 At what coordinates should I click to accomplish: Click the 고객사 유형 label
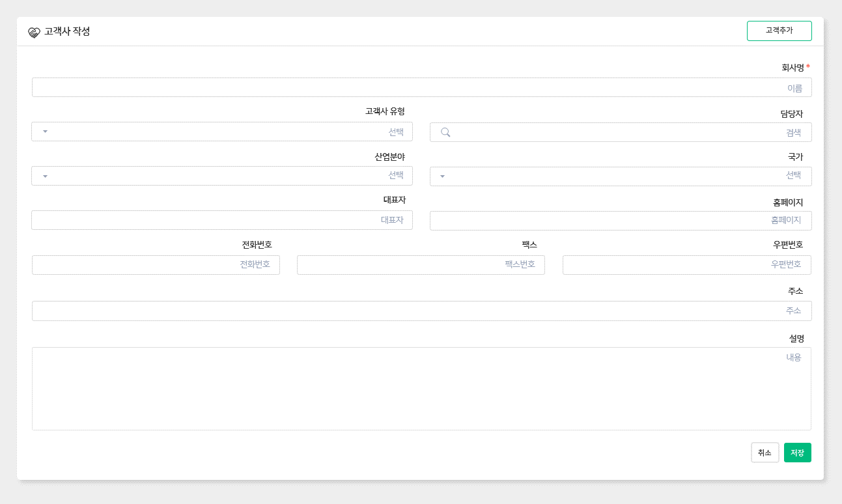tap(385, 111)
